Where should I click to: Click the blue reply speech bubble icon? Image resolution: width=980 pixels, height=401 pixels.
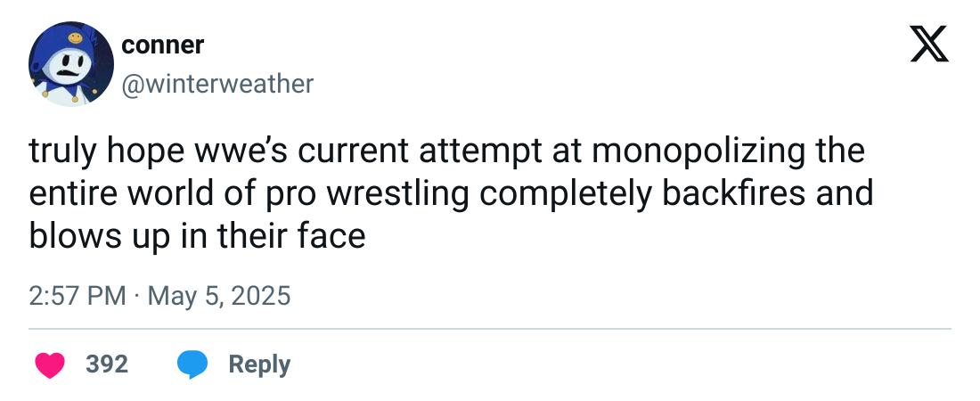(192, 364)
